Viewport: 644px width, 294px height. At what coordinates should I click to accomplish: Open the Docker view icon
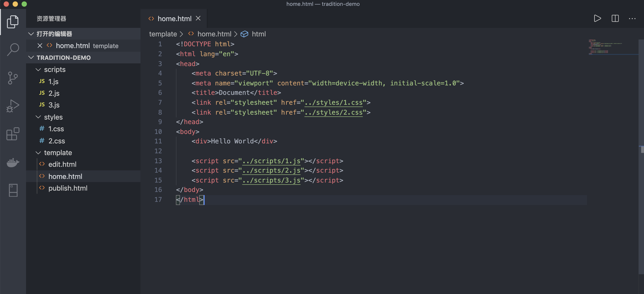pyautogui.click(x=13, y=162)
